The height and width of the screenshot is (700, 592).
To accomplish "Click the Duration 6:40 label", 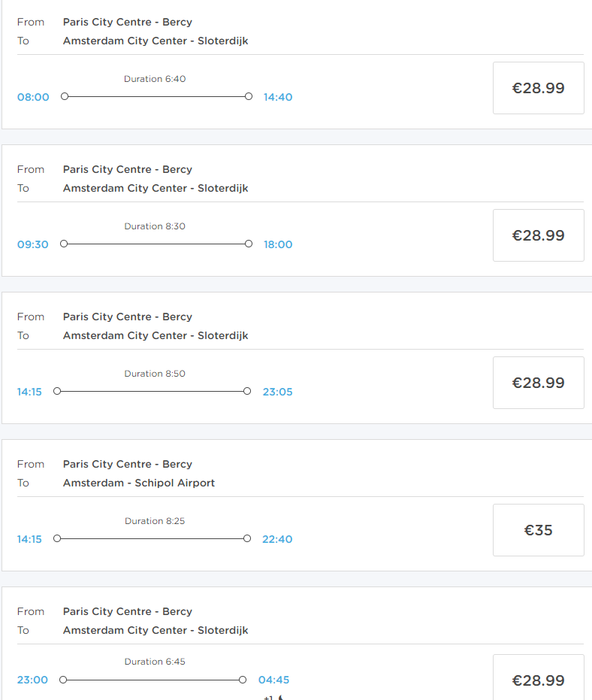I will coord(155,79).
